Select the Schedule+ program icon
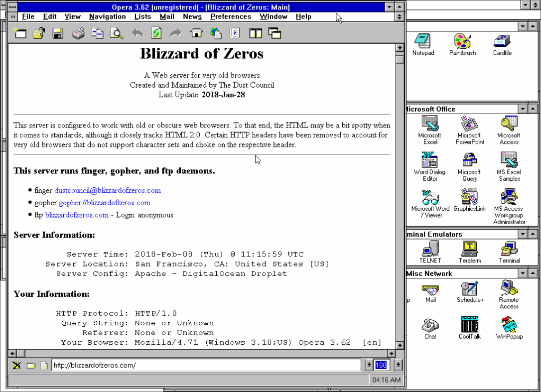The width and height of the screenshot is (541, 392). click(470, 291)
